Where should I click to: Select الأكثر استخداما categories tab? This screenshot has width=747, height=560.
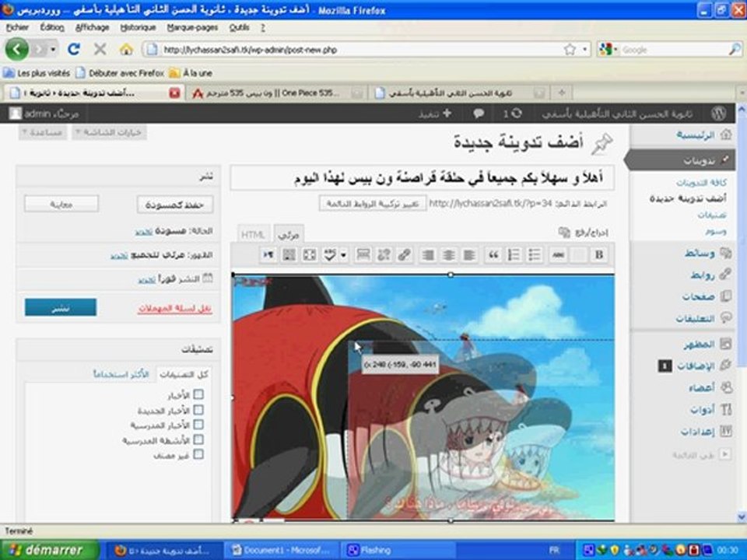click(121, 374)
